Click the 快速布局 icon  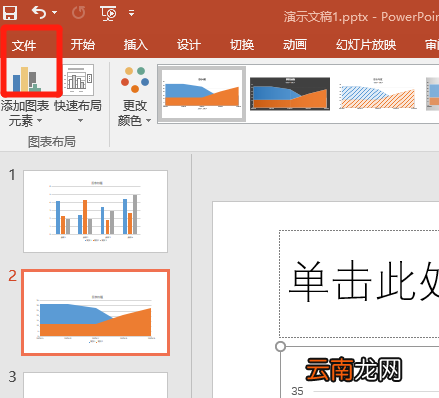click(x=79, y=80)
